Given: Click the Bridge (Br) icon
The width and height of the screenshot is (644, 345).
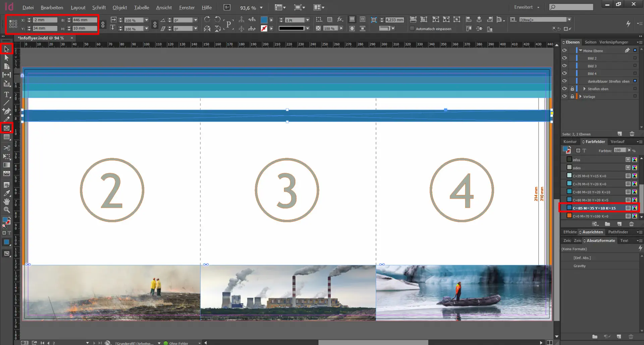Looking at the screenshot, I should 227,7.
